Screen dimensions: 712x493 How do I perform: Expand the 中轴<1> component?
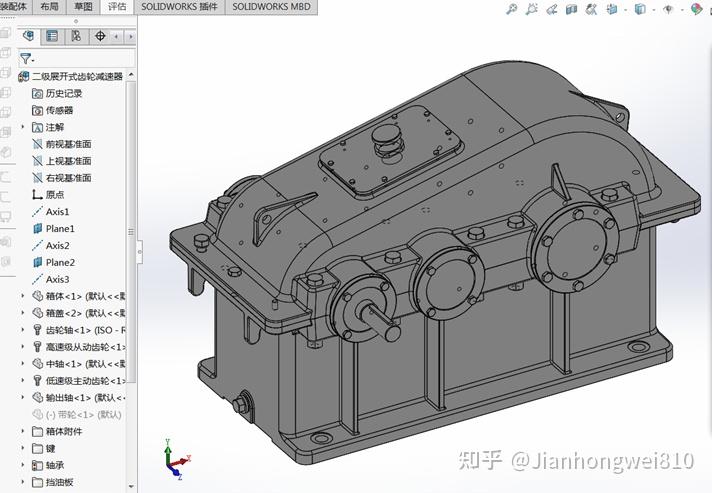23,364
